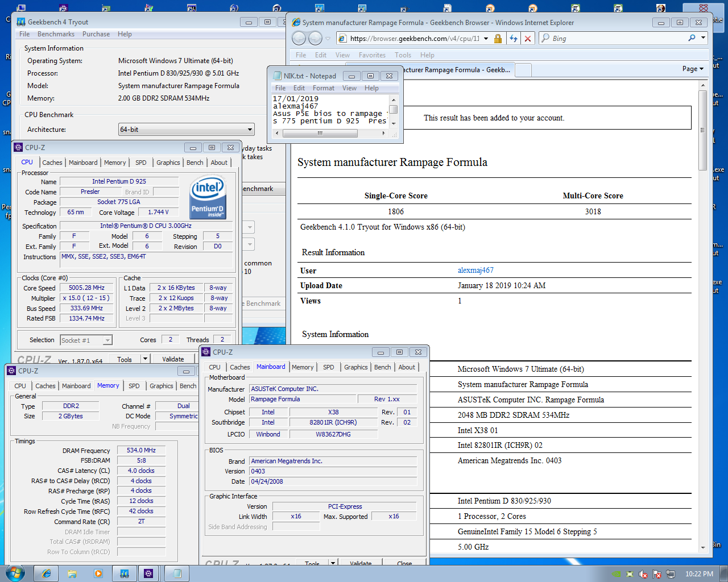Click the Intel Pentium D logo in CPU-Z
The height and width of the screenshot is (582, 728).
[x=208, y=198]
